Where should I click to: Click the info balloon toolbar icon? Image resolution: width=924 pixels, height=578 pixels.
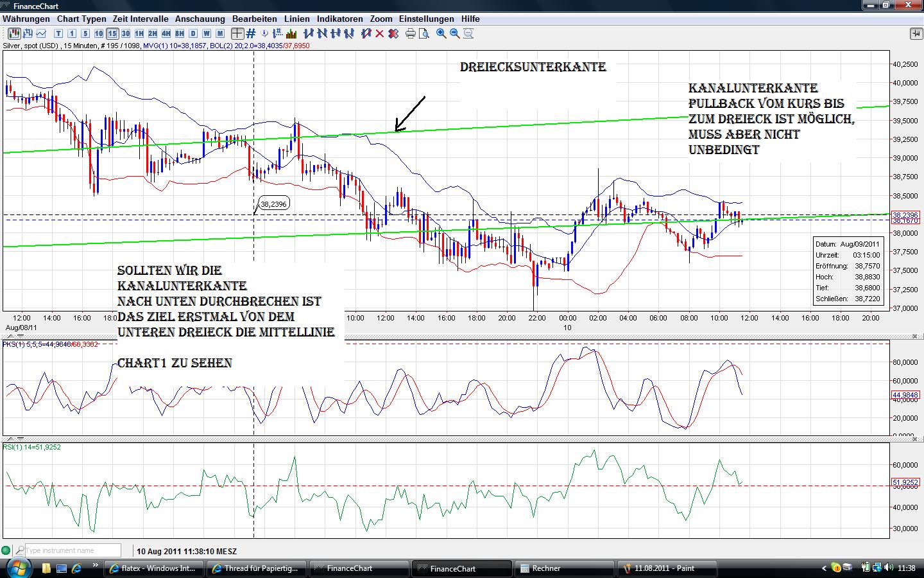(x=265, y=33)
